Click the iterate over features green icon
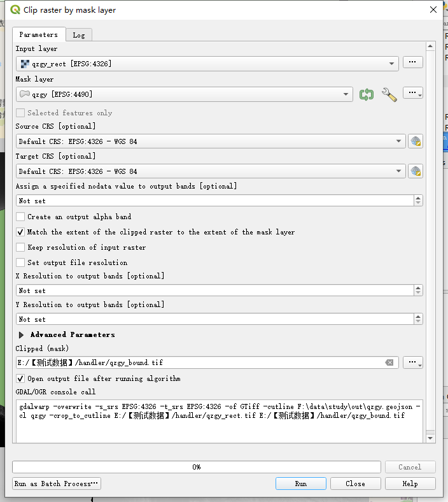 pos(366,94)
